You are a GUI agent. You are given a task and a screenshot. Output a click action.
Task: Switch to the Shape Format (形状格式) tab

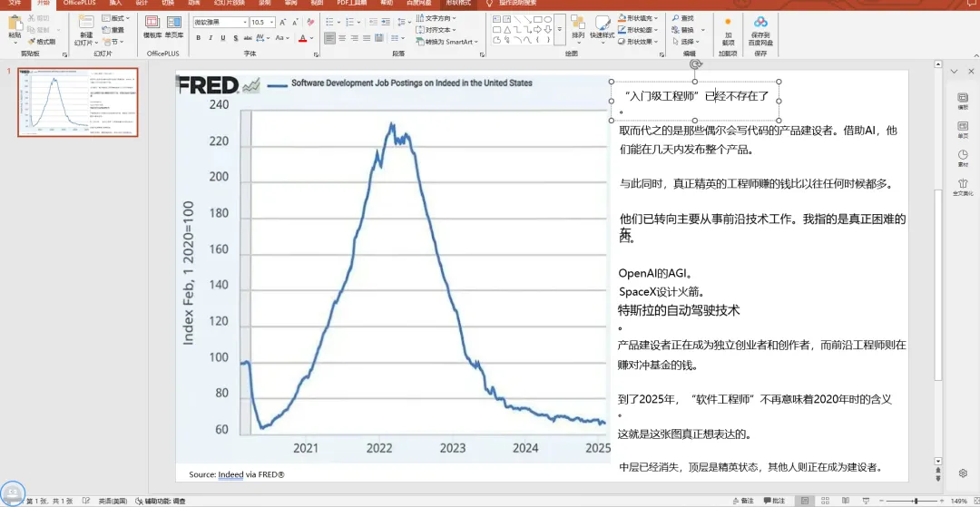click(x=458, y=3)
